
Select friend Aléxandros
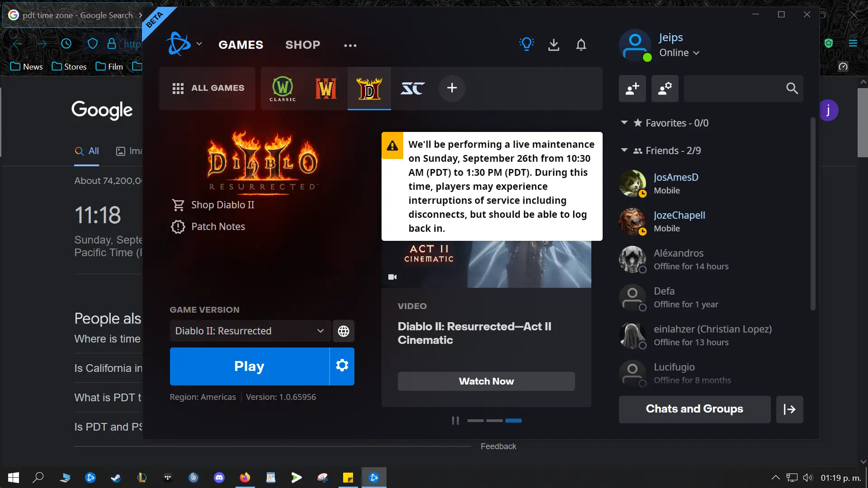coord(712,259)
